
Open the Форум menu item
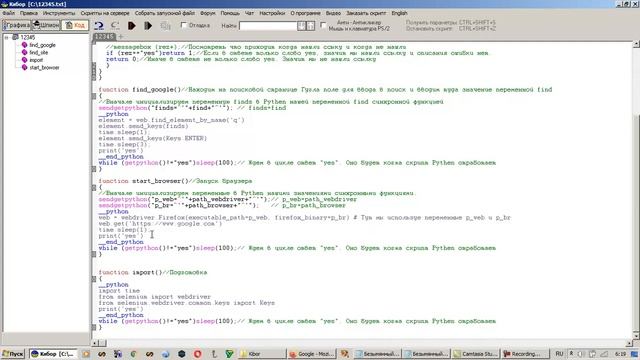208,13
